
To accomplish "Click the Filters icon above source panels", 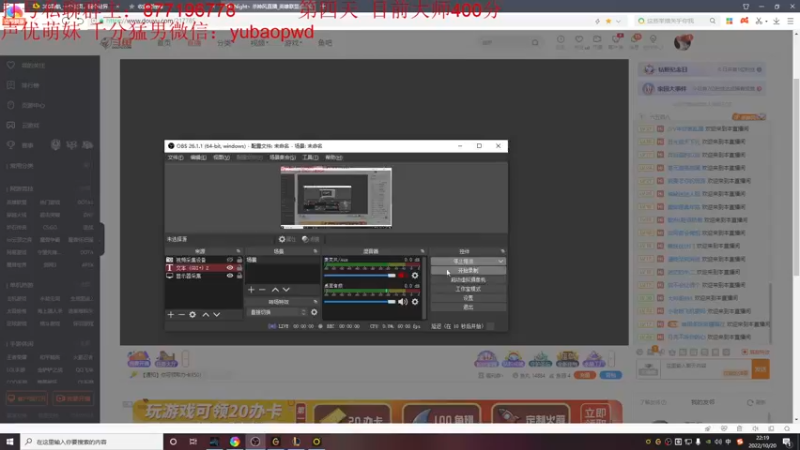I will coord(310,239).
